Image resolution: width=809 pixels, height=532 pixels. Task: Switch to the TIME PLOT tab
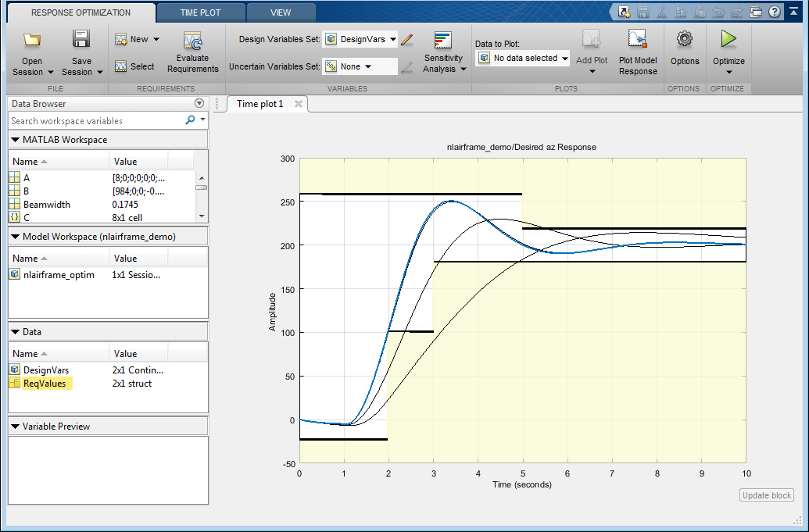point(199,12)
